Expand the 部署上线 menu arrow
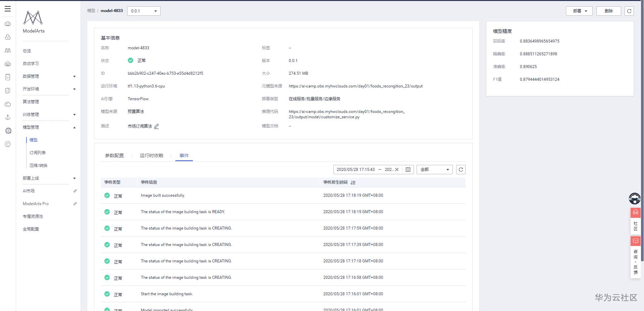The image size is (644, 311). (74, 178)
